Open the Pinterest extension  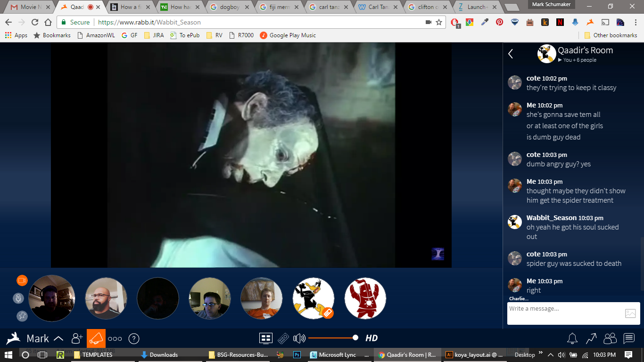tap(499, 22)
